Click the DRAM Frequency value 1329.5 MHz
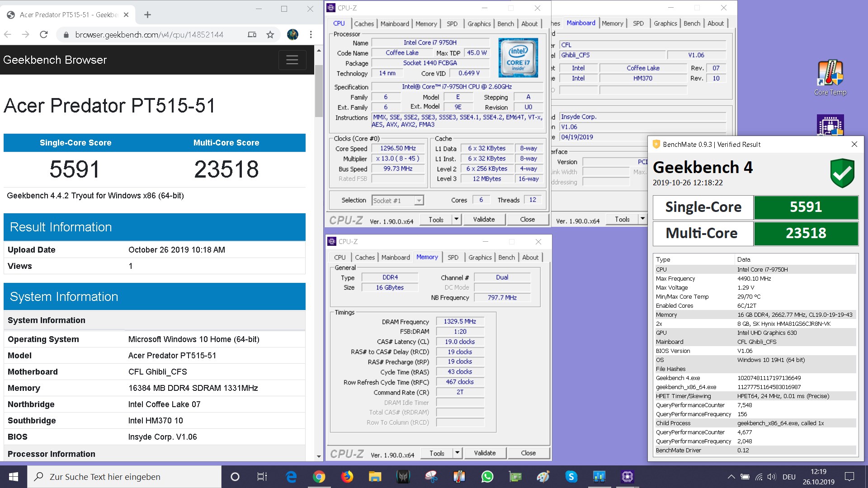The height and width of the screenshot is (488, 868). tap(460, 322)
